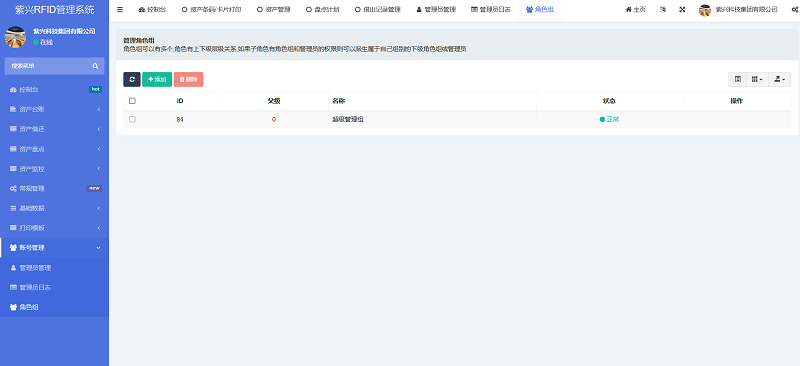Click the green 添加 add button
Image resolution: width=800 pixels, height=366 pixels.
[x=157, y=79]
